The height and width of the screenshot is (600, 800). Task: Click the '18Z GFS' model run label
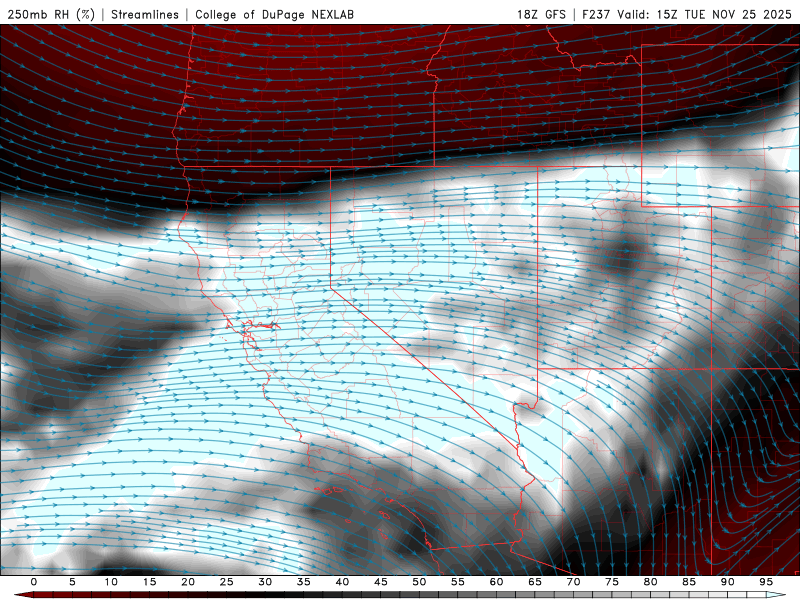tap(541, 14)
